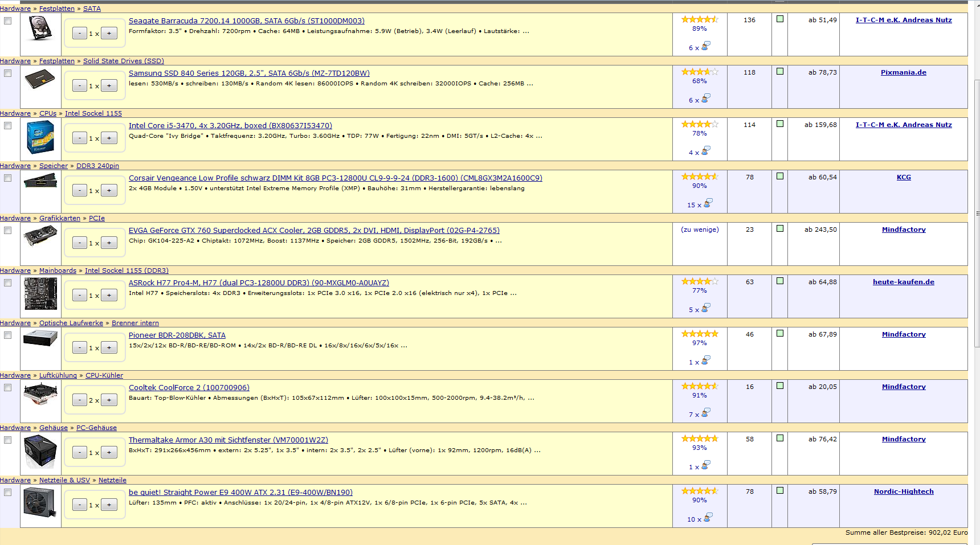Screen dimensions: 980x545
Task: Increase quantity of Seagate Barracuda with plus
Action: pyautogui.click(x=109, y=33)
